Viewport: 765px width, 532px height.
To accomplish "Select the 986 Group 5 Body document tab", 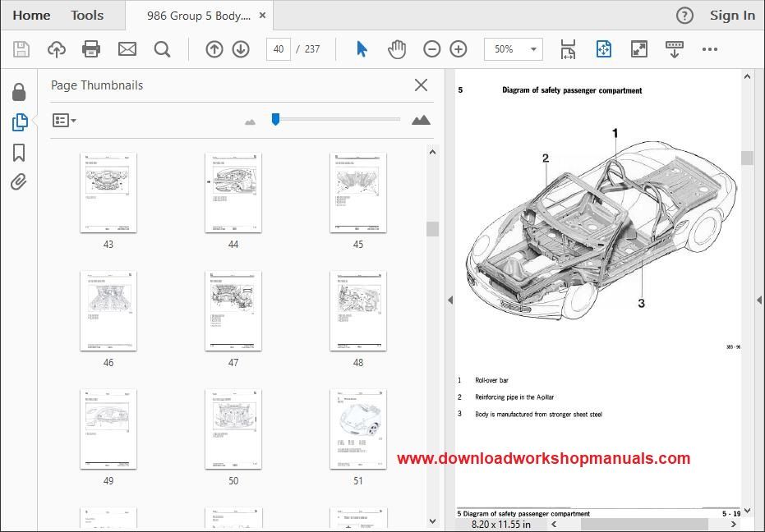I will pos(199,16).
